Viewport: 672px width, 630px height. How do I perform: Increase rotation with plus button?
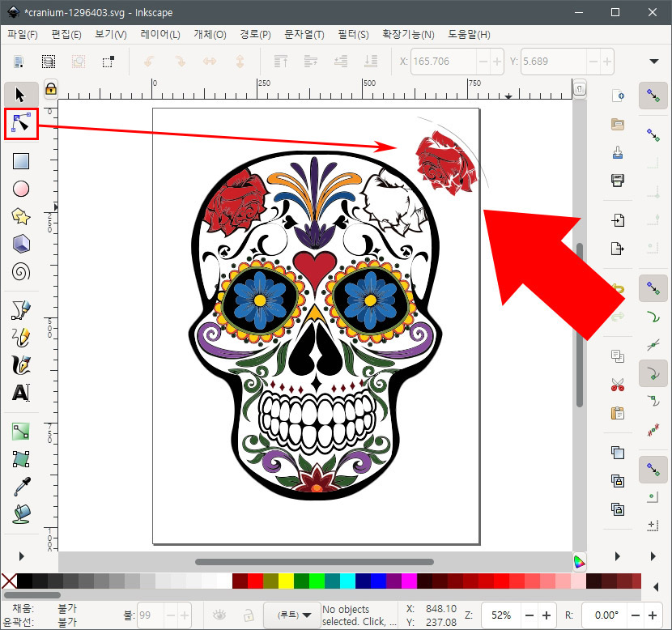[x=653, y=615]
